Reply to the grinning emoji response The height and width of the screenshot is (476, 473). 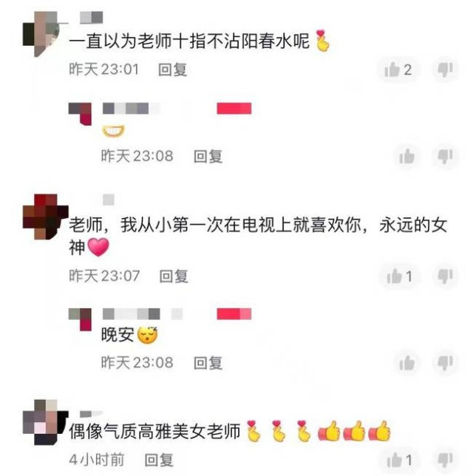tap(208, 157)
